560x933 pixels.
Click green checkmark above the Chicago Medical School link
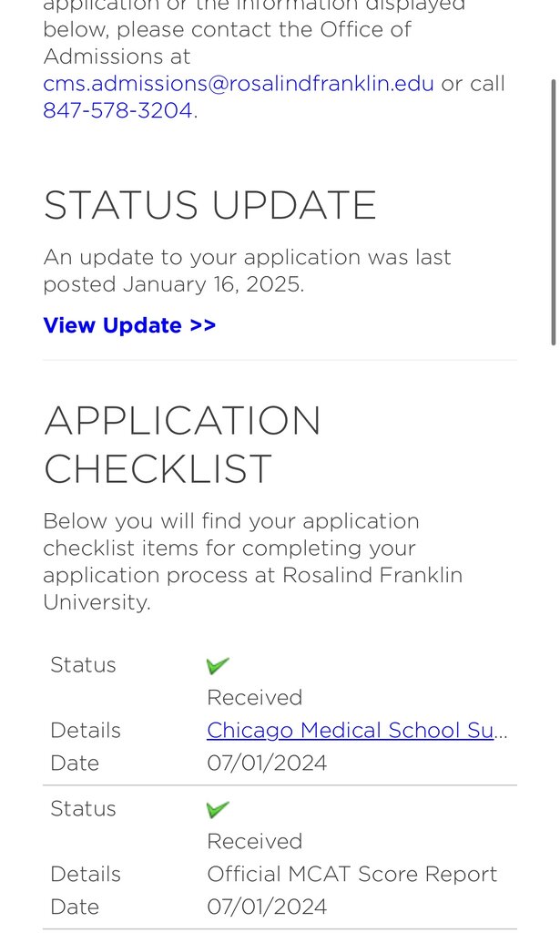click(x=218, y=666)
